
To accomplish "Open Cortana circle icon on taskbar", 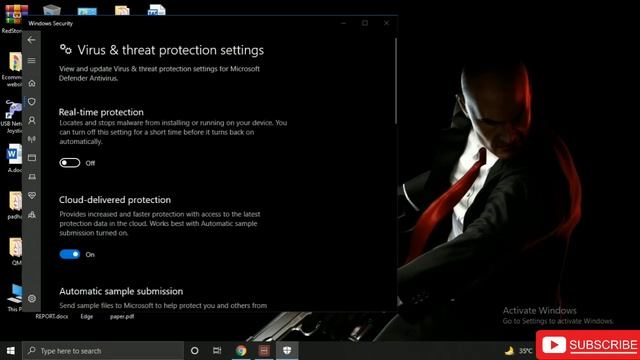I will point(195,351).
